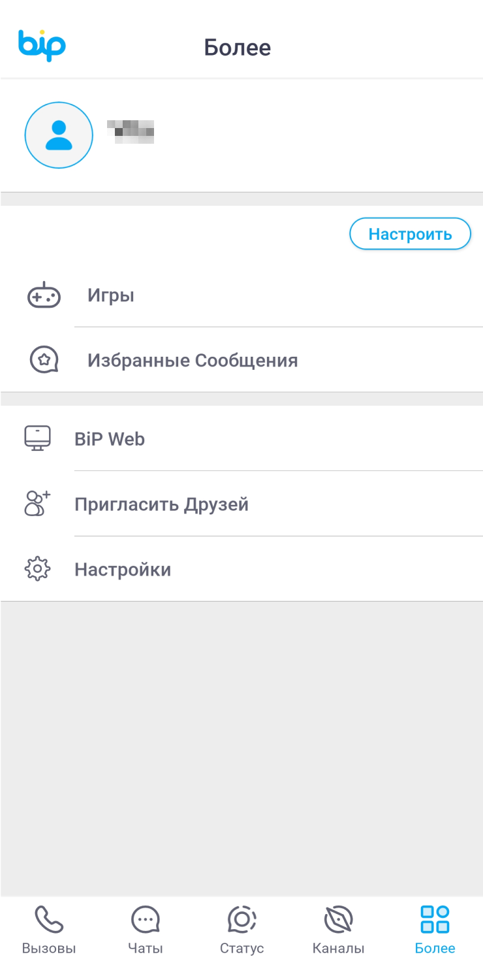Open the Каналы compass icon
This screenshot has width=483, height=980.
pos(338,920)
